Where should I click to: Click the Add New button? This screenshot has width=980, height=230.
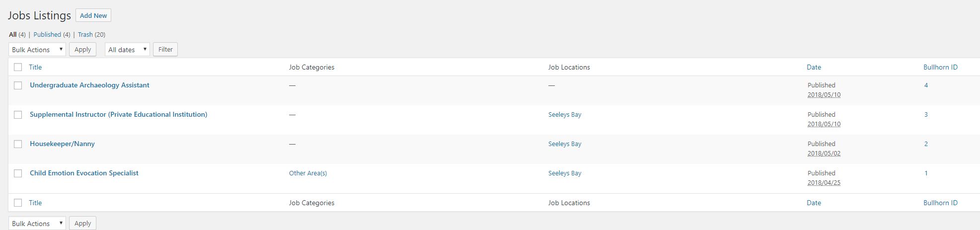point(93,15)
